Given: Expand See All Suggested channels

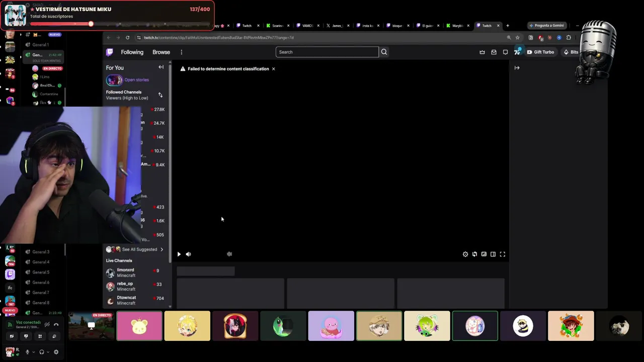Looking at the screenshot, I should (x=135, y=249).
